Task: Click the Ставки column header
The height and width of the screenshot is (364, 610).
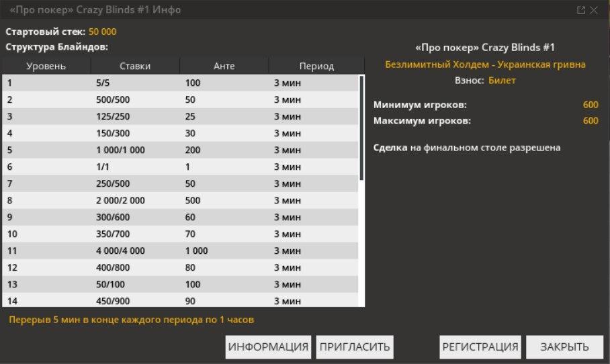Action: [x=135, y=66]
